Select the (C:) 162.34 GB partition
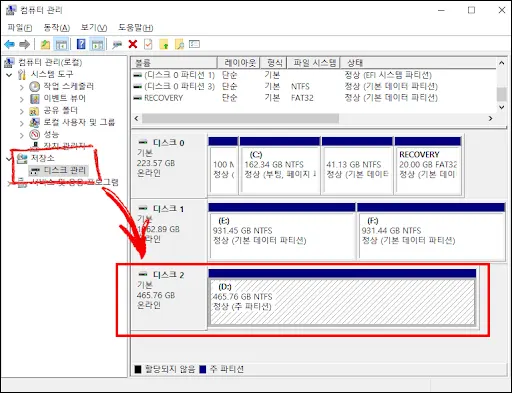 point(280,166)
